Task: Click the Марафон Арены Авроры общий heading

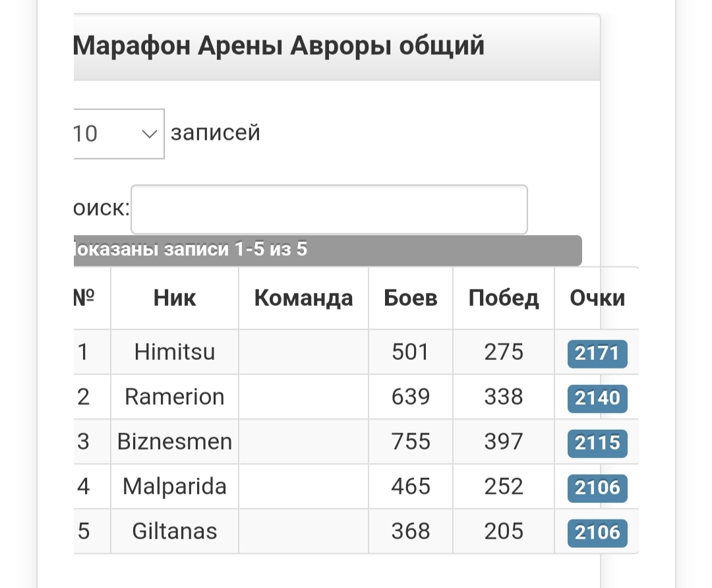Action: (x=278, y=47)
